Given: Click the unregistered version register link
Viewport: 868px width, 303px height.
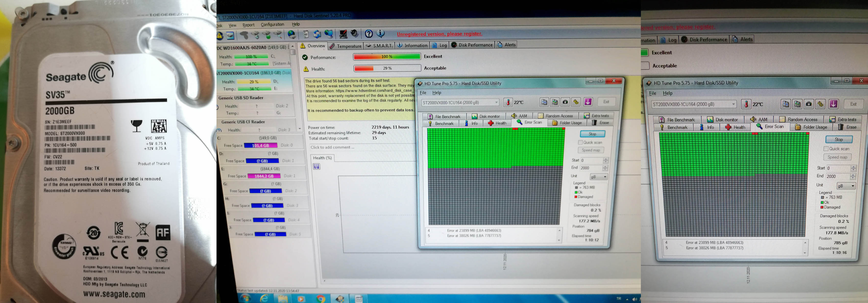Looking at the screenshot, I should 439,34.
